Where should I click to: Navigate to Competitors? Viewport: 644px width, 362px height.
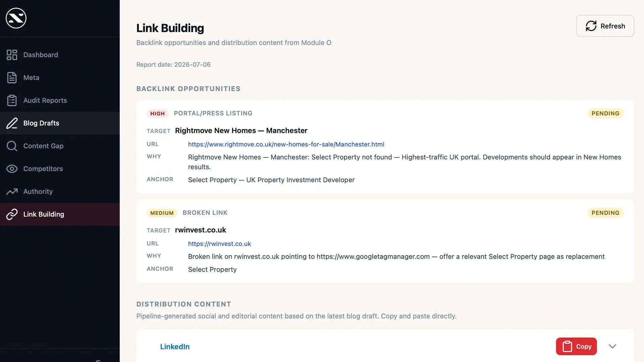point(60,169)
